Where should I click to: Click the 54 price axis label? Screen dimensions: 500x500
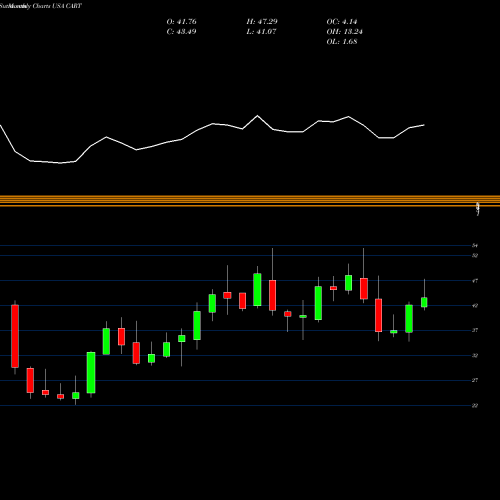point(475,246)
